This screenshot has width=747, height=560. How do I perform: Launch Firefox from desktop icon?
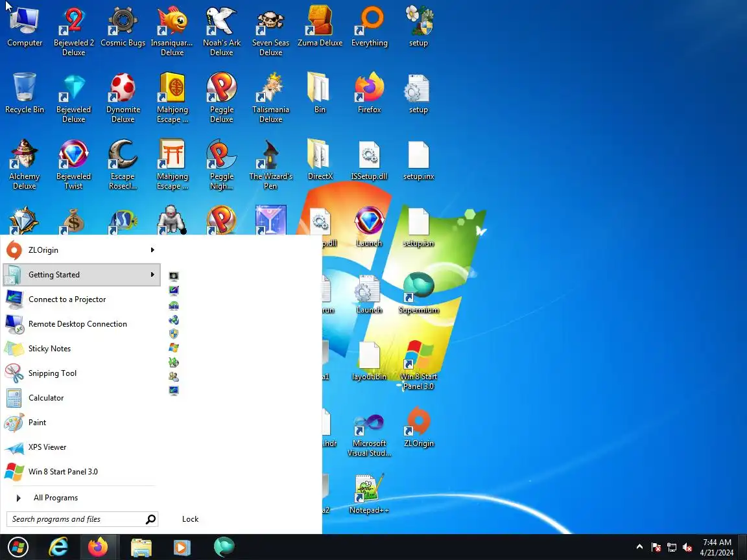369,93
